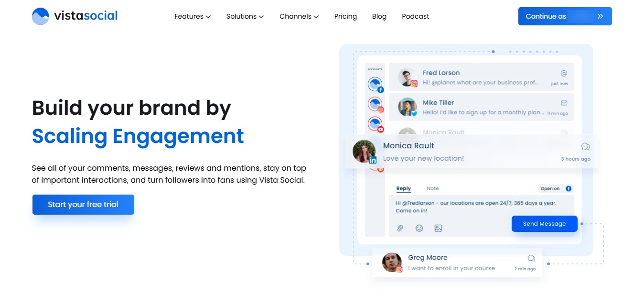Screen dimensions: 644x306
Task: Click comment bubble icon on Monica Rault card
Action: [585, 146]
